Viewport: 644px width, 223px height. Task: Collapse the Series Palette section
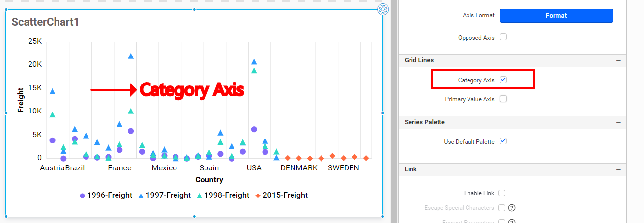[618, 122]
